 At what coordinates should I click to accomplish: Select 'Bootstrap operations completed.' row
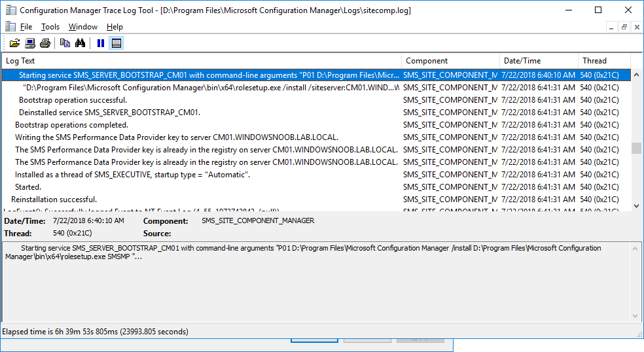[316, 125]
